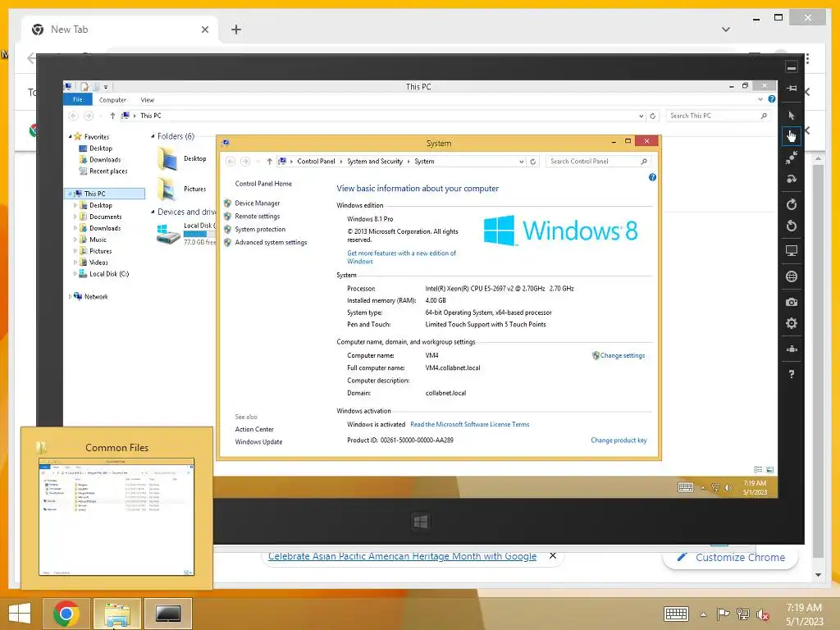Image resolution: width=840 pixels, height=630 pixels.
Task: Select the Local Disk drive icon
Action: pos(168,234)
